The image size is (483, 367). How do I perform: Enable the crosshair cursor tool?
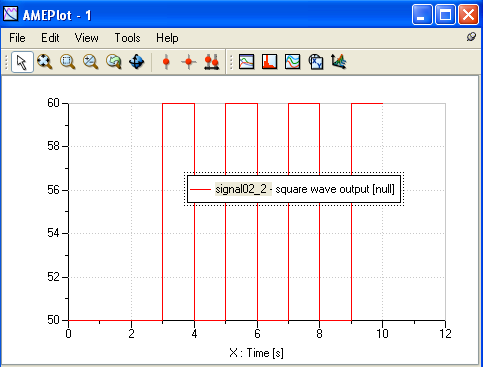pos(189,62)
